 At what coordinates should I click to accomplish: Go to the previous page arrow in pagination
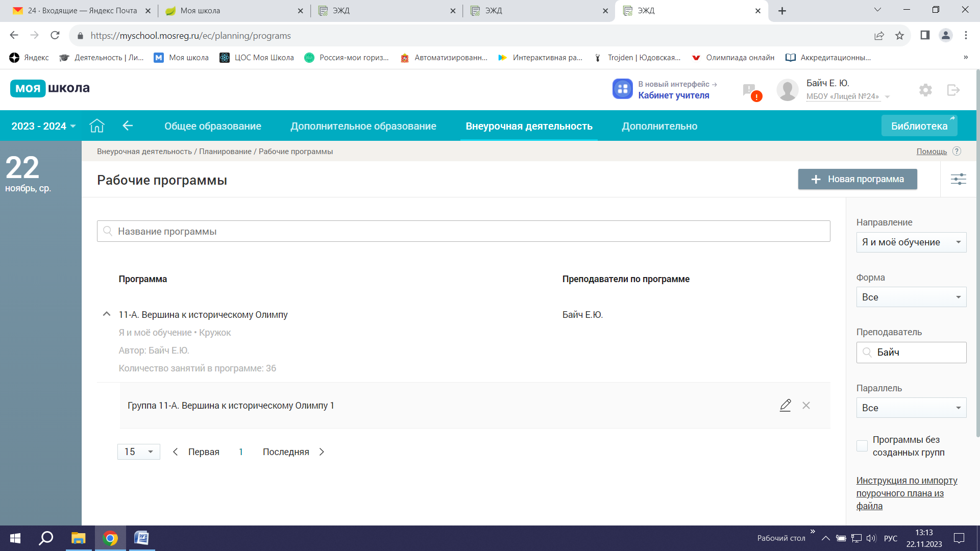(175, 452)
